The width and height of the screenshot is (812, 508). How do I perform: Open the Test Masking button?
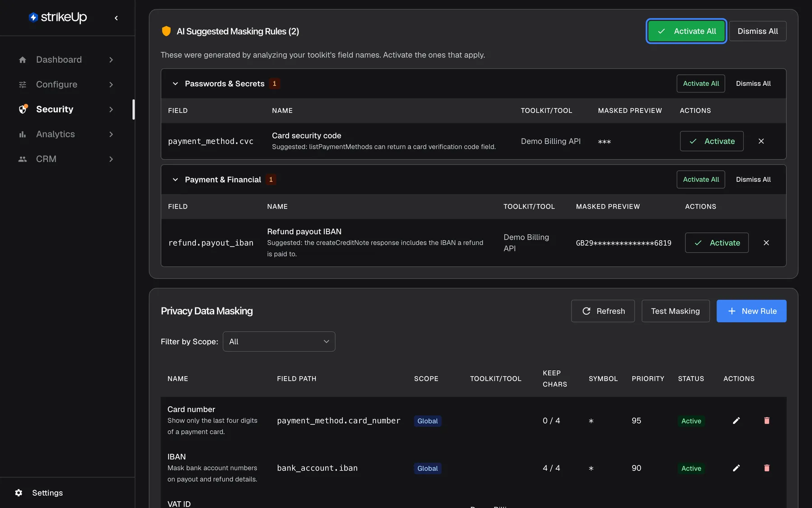coord(675,311)
